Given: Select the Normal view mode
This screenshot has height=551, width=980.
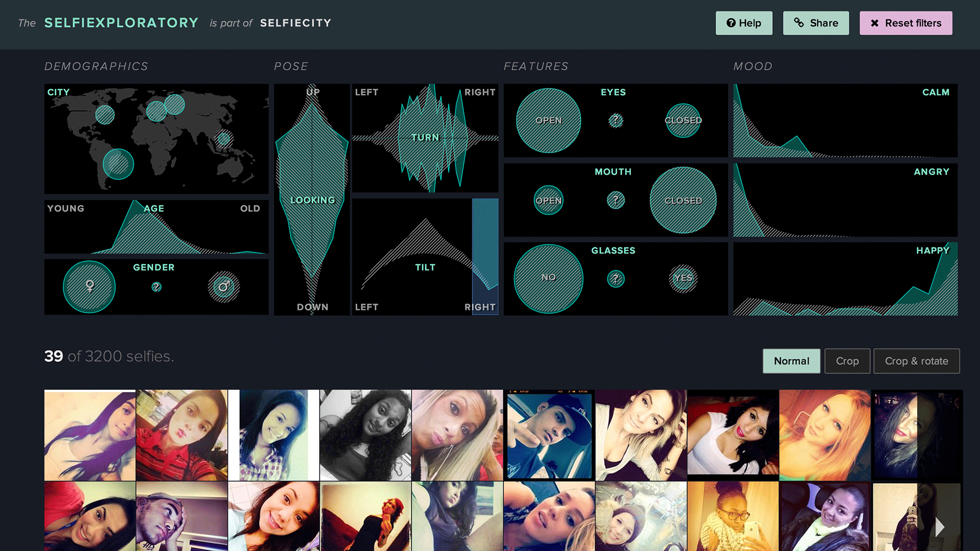Looking at the screenshot, I should 791,361.
